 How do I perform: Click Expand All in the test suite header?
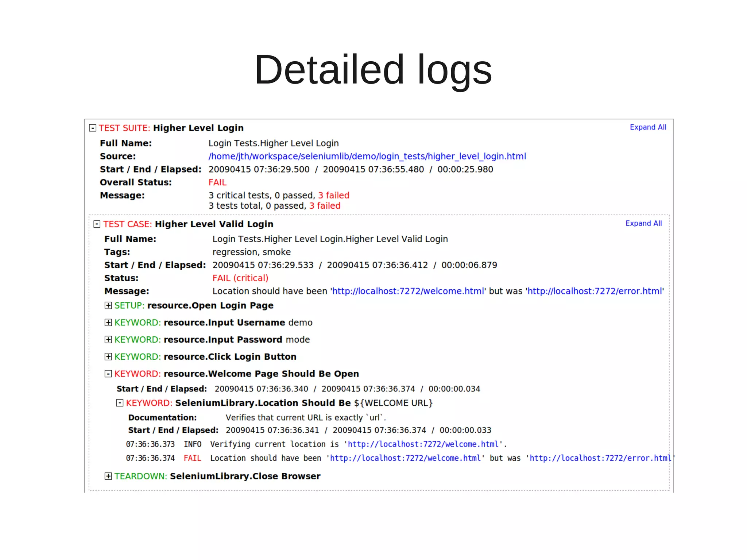click(648, 127)
